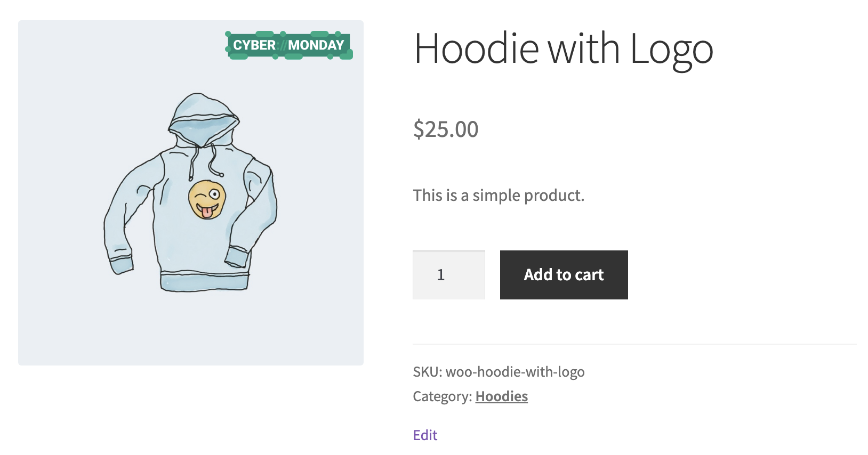Click the Cyber Monday sale badge
This screenshot has width=868, height=455.
(288, 45)
